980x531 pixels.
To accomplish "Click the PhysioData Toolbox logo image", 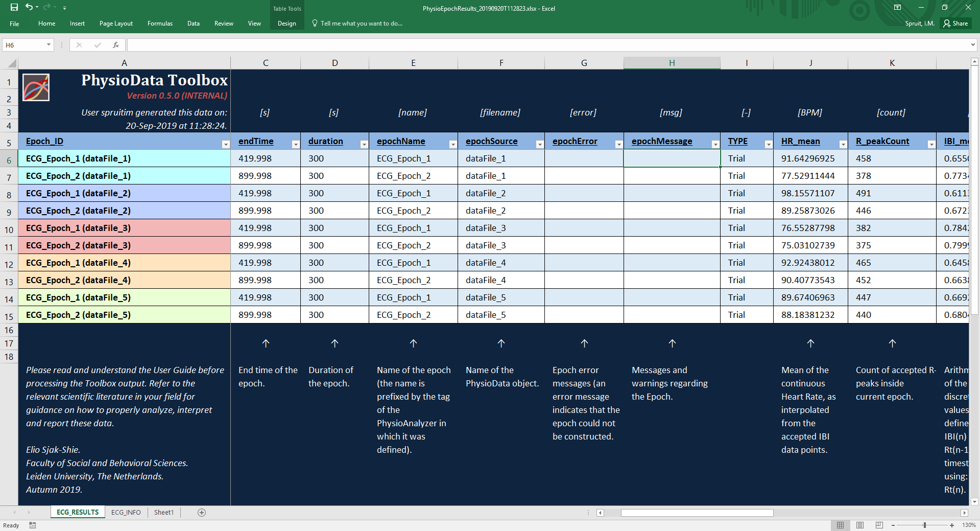I will (x=36, y=87).
